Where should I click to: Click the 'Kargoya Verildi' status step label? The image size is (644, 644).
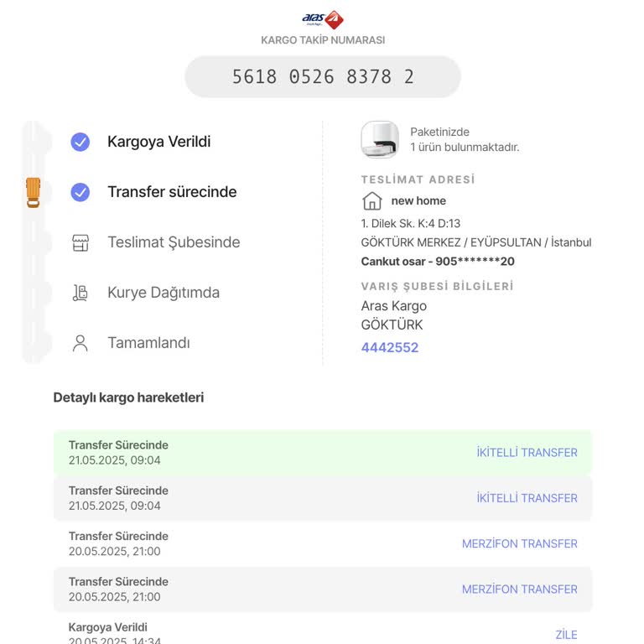tap(159, 142)
